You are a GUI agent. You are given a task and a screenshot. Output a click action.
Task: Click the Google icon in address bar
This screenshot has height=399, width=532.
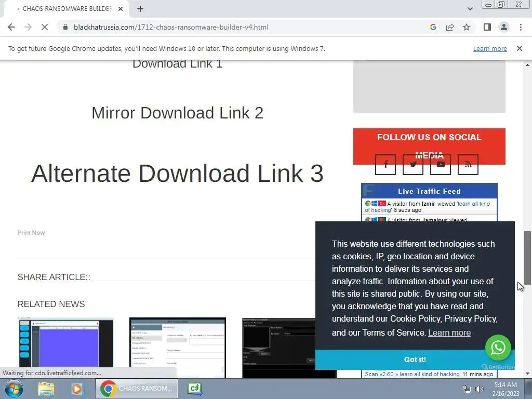(433, 27)
